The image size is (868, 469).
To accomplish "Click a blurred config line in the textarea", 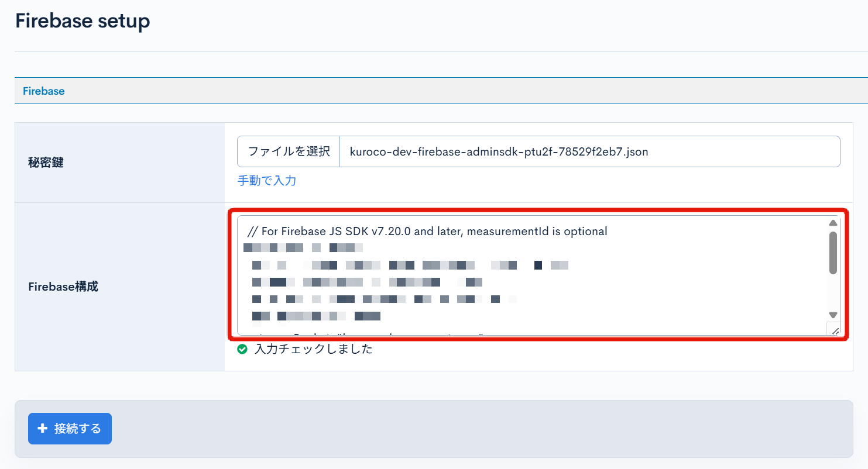I will pyautogui.click(x=380, y=264).
